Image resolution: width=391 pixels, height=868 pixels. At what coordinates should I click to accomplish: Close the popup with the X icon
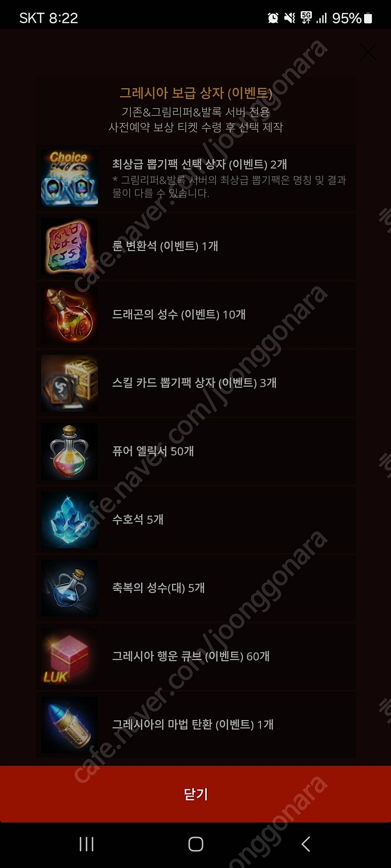tap(368, 52)
